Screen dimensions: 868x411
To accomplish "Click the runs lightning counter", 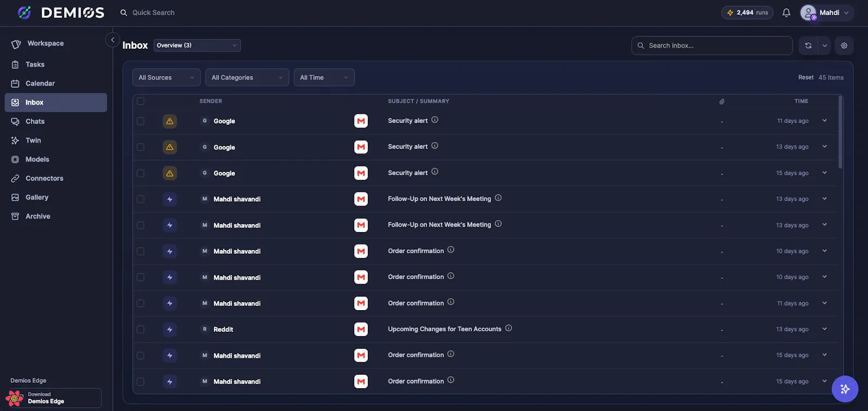I will (x=747, y=12).
